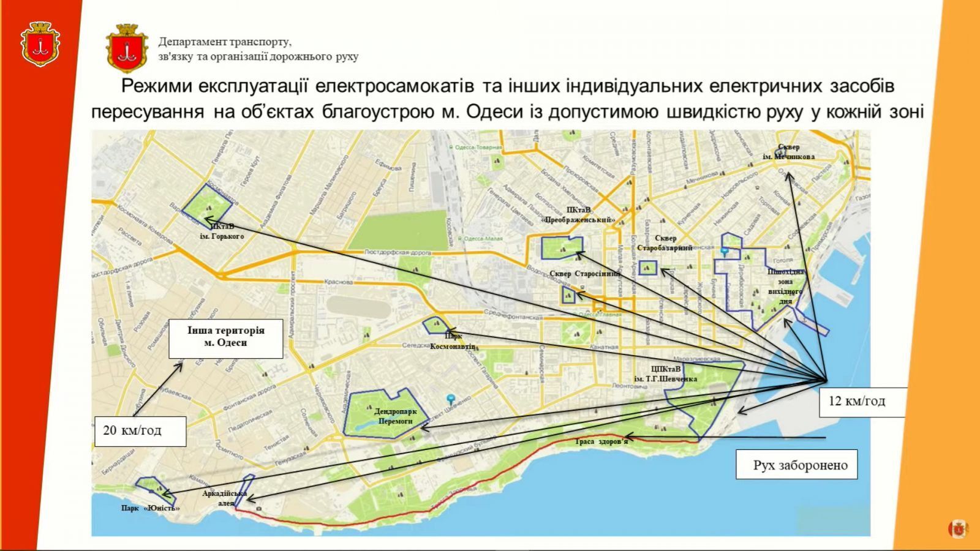Click the Преображенський park outlined zone
Image resolution: width=980 pixels, height=551 pixels.
click(x=562, y=247)
